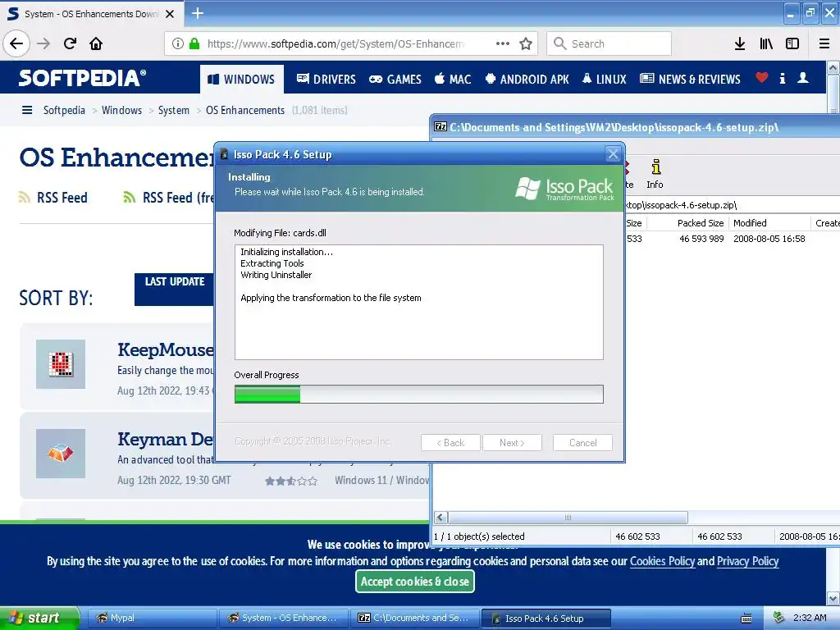
Task: Click the horizontal scrollbar thumb in archive window
Action: pos(568,518)
